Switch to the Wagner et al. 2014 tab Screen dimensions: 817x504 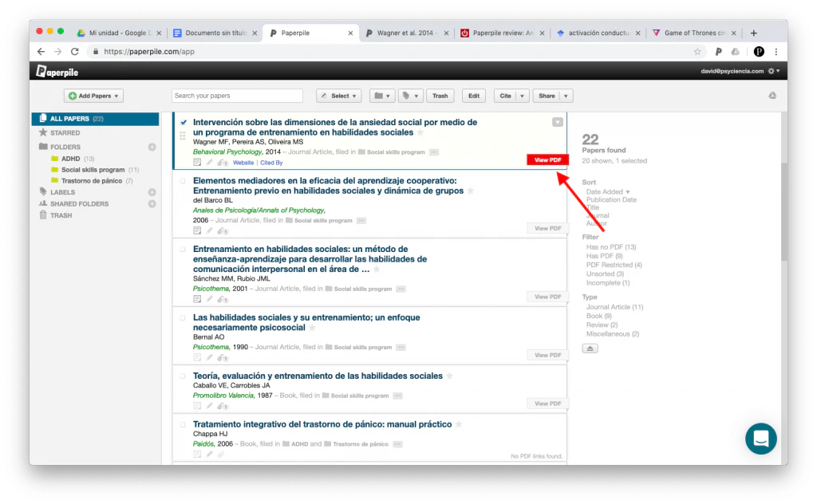click(x=407, y=33)
